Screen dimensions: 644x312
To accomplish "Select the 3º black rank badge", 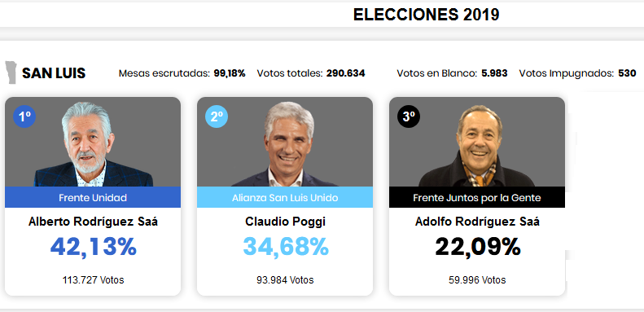I will pos(409,116).
